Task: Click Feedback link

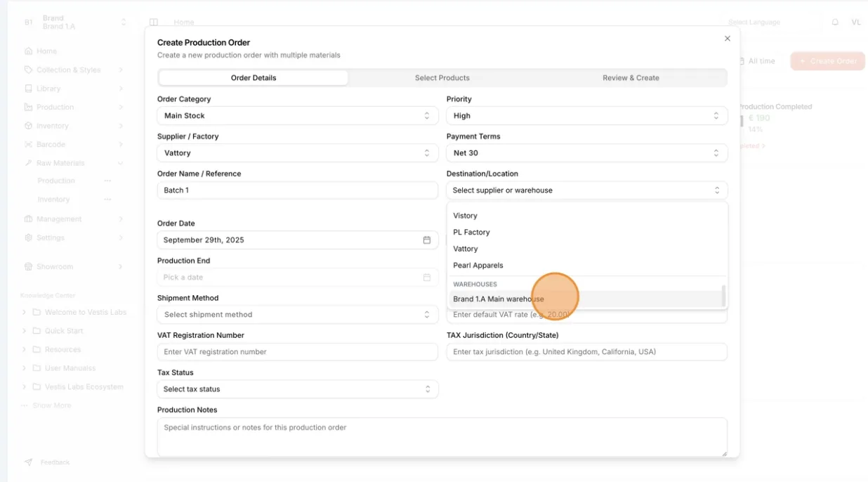Action: [55, 462]
